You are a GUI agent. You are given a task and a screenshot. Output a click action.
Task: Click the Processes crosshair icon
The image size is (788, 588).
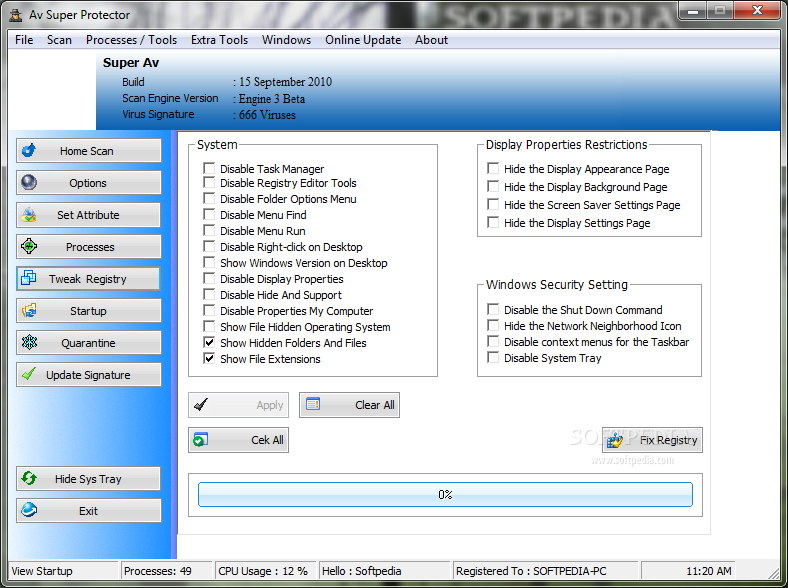pos(29,246)
